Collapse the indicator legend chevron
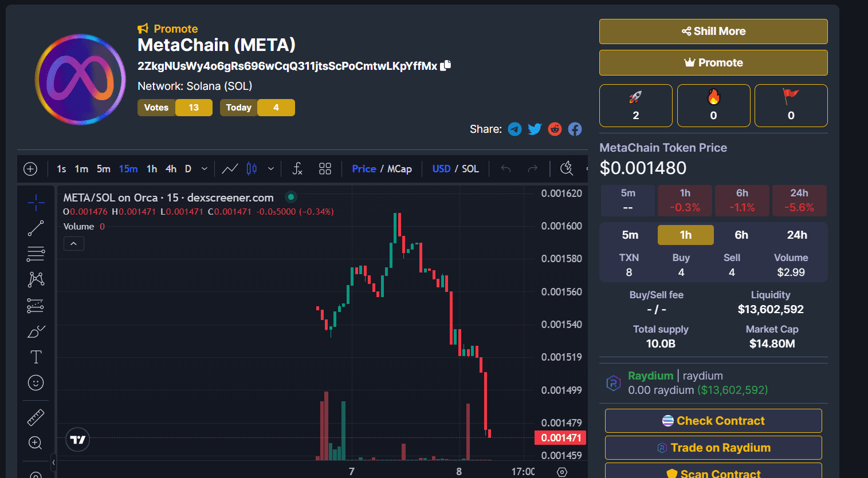 (x=73, y=244)
